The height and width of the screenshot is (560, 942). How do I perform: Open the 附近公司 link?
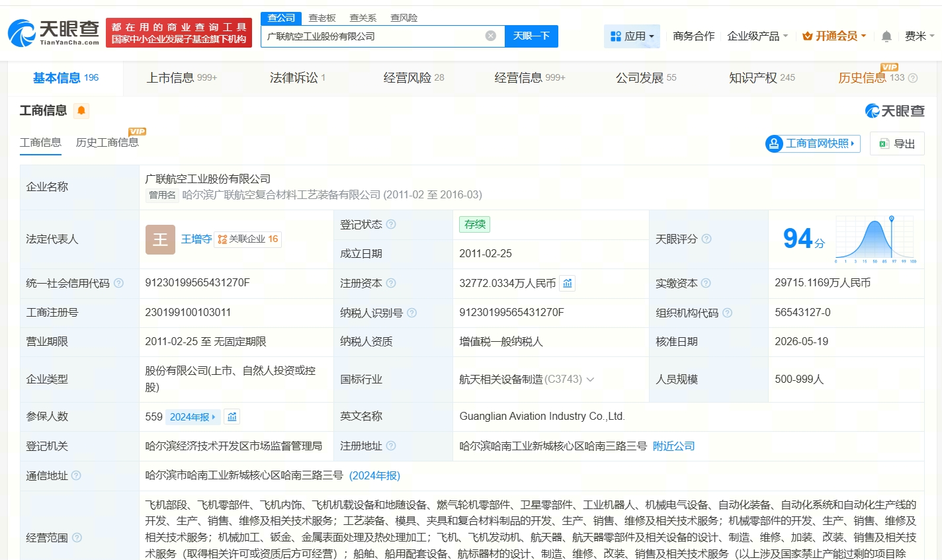tap(674, 446)
